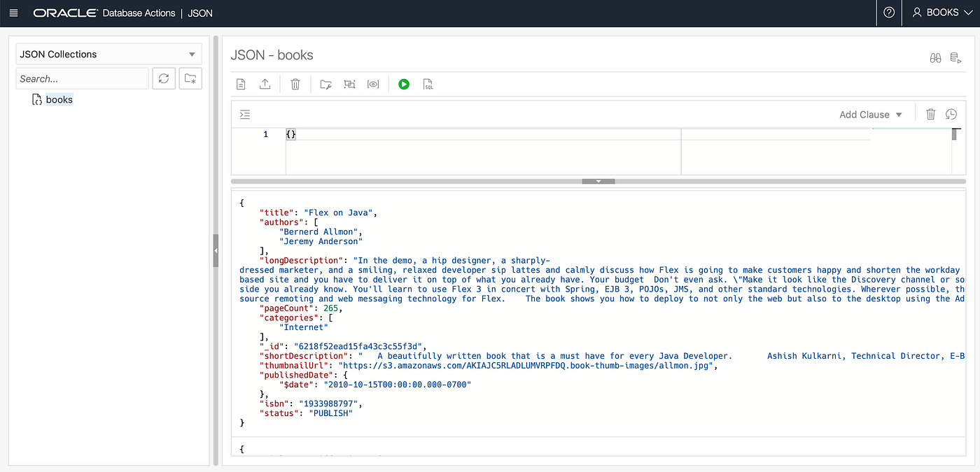Select the "Bernerd Allmon" author value
This screenshot has width=980, height=472.
[319, 231]
